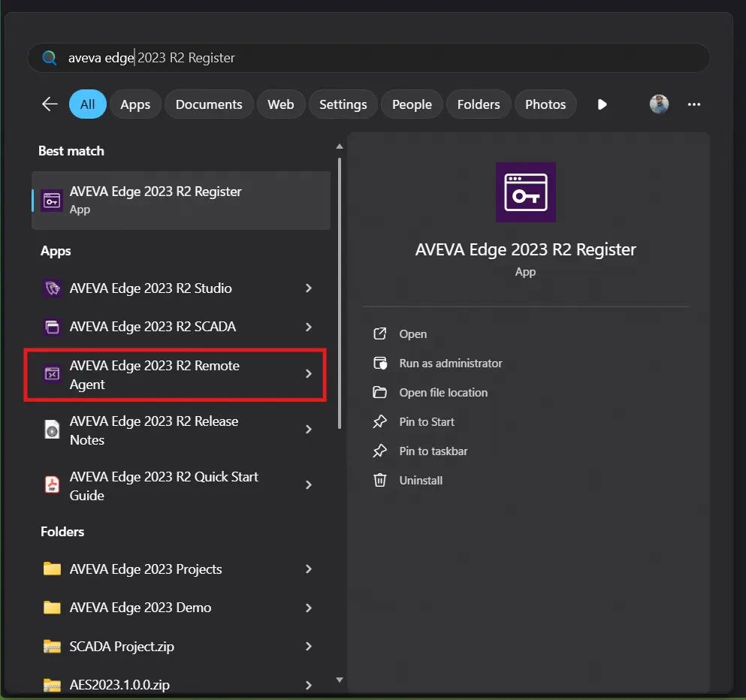Select Pin to taskbar
The width and height of the screenshot is (746, 700).
[431, 451]
